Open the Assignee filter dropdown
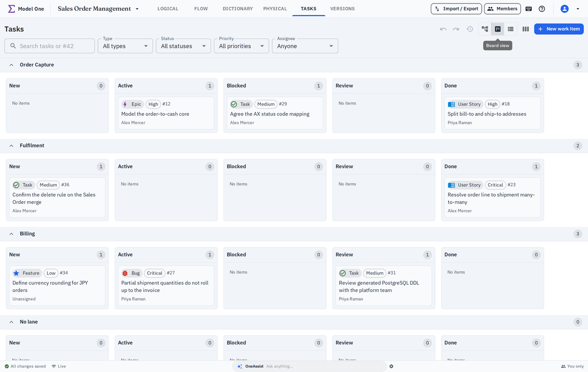This screenshot has width=588, height=372. pos(305,46)
